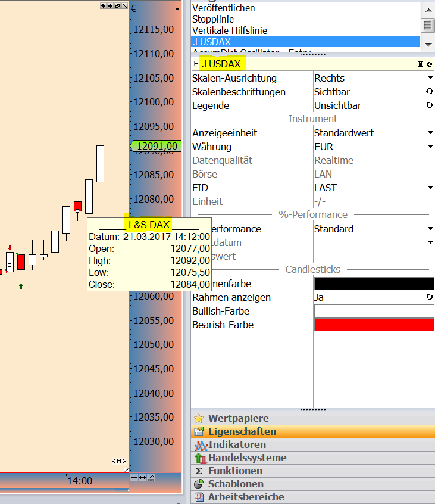Toggle Legende Unsichtbar value
Screen dimensions: 435x504
pos(429,105)
